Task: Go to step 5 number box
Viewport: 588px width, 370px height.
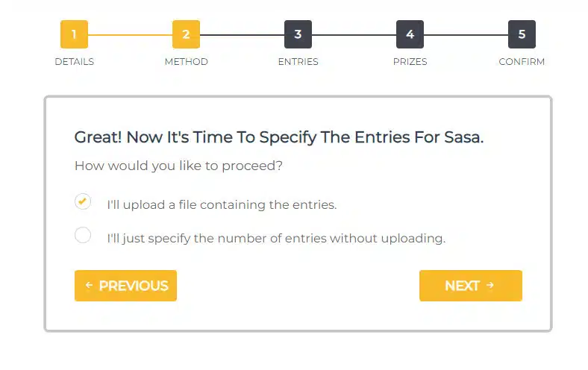Action: 522,34
